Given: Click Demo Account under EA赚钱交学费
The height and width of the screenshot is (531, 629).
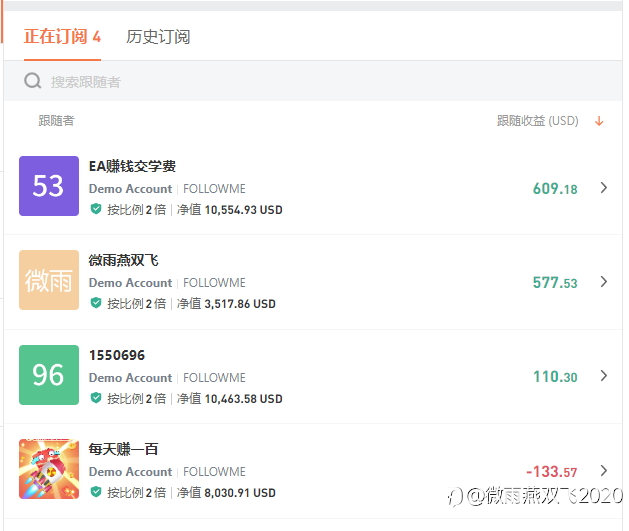Looking at the screenshot, I should click(130, 188).
